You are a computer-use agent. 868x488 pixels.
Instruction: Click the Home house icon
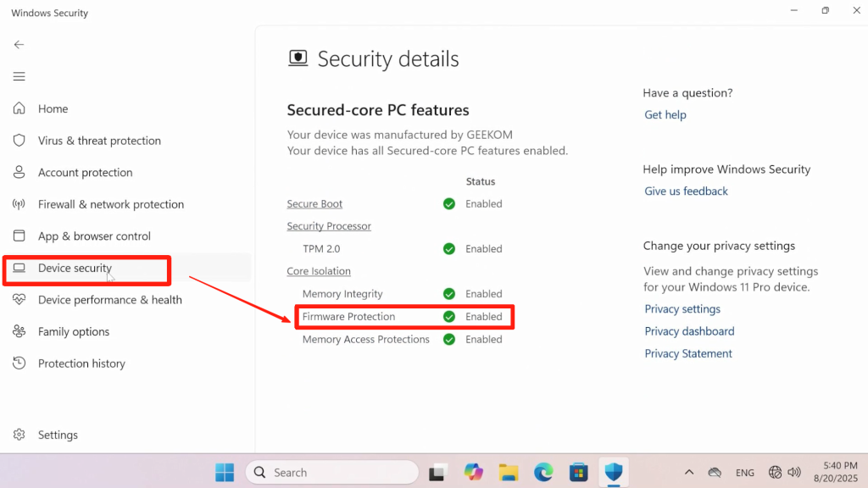19,108
